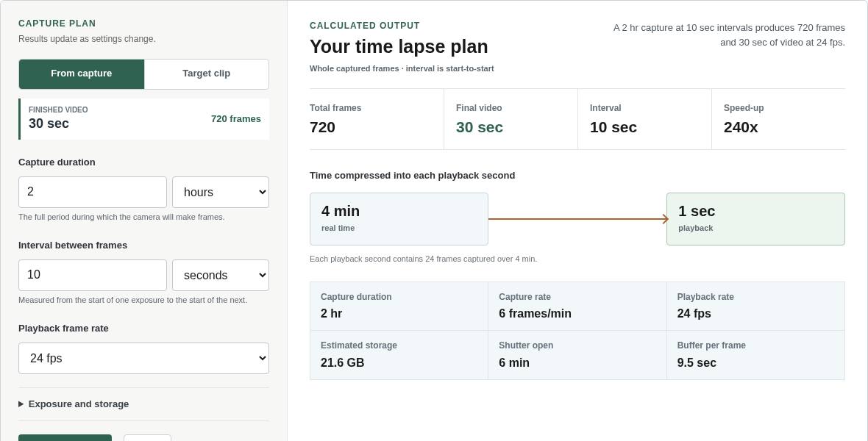This screenshot has width=868, height=441.
Task: Click the Calculated Output label
Action: pyautogui.click(x=365, y=26)
